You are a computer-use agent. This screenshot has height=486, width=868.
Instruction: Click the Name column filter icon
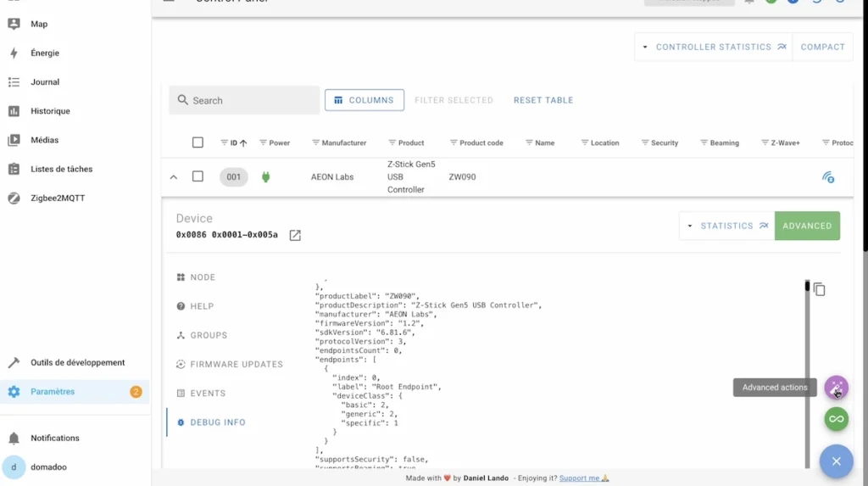529,142
